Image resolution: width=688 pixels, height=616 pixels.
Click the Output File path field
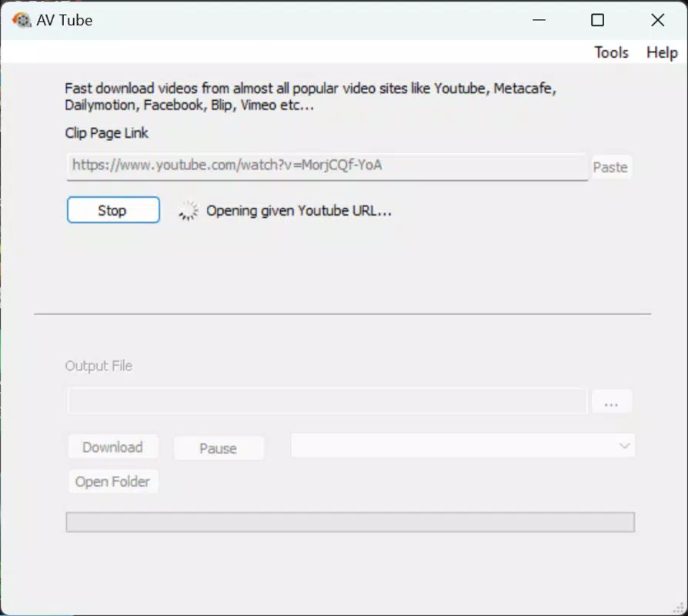(x=327, y=401)
